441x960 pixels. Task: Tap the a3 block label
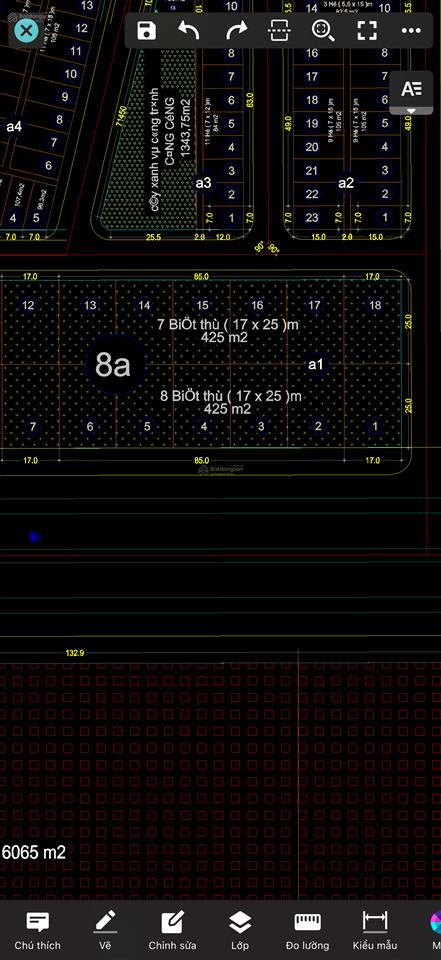tap(203, 182)
